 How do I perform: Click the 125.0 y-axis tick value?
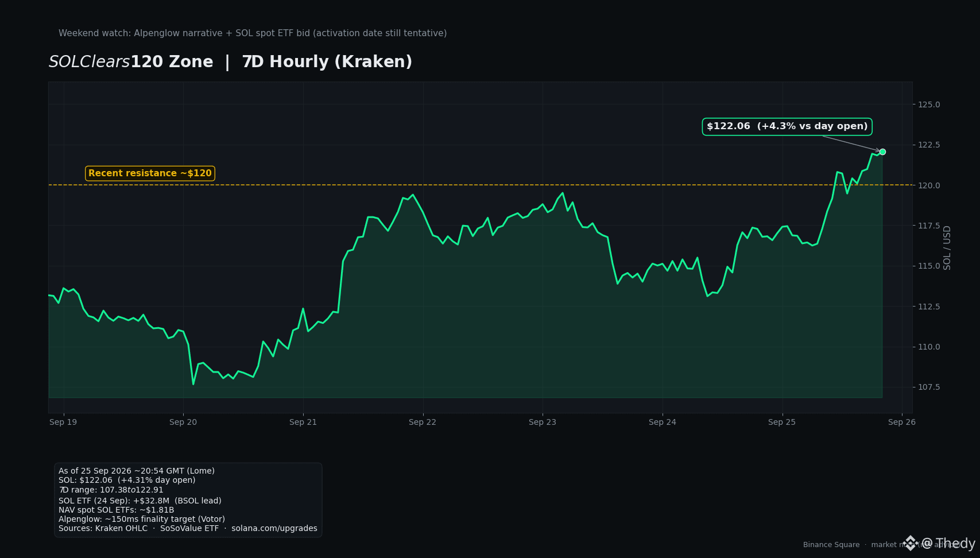(x=929, y=104)
